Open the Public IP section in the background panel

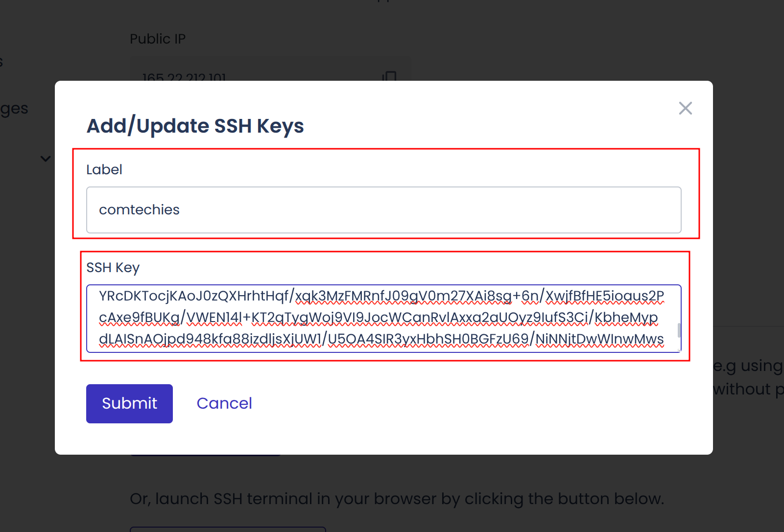[158, 39]
